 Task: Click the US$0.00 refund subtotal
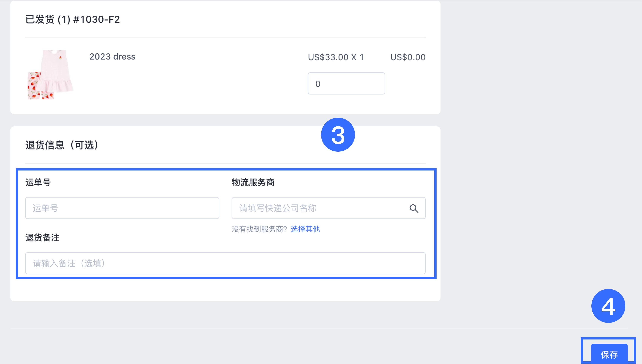pyautogui.click(x=408, y=57)
